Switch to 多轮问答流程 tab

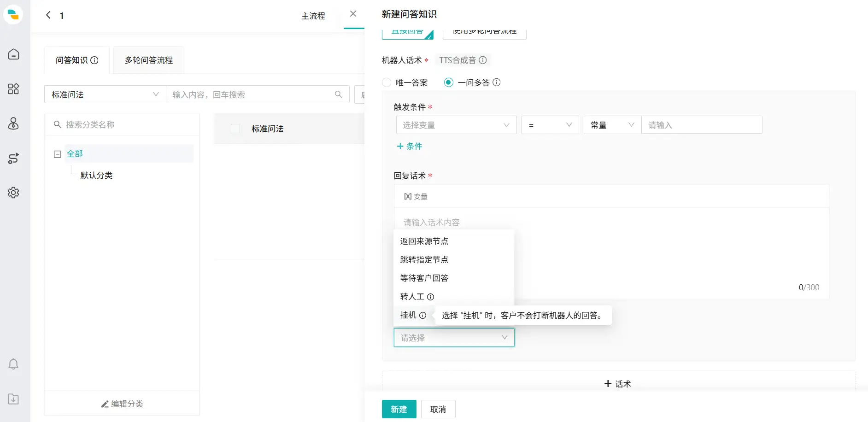pyautogui.click(x=149, y=60)
